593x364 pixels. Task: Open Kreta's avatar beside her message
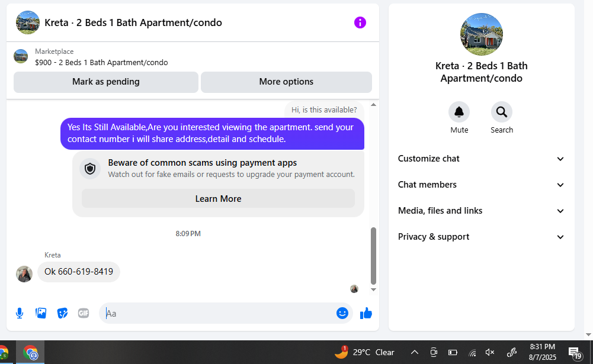click(24, 273)
